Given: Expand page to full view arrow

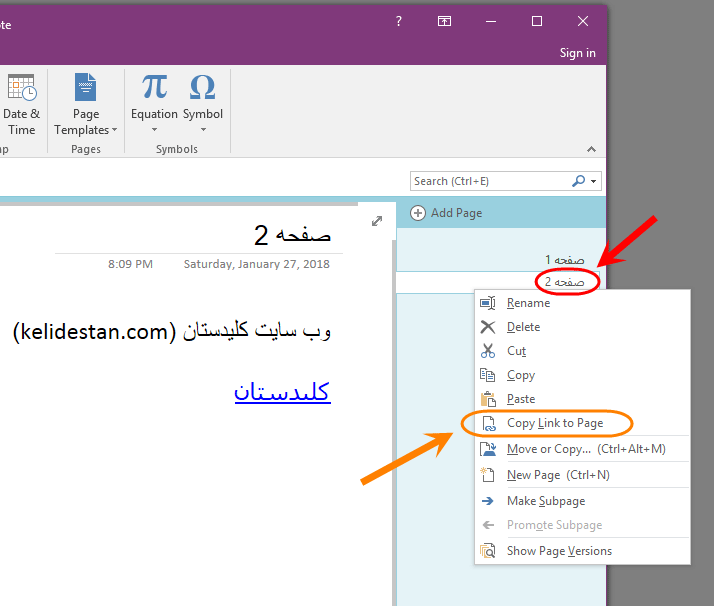Looking at the screenshot, I should click(x=377, y=221).
